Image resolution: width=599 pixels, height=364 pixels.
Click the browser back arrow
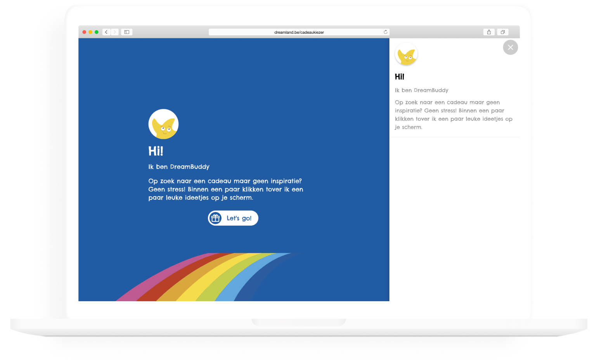coord(106,32)
